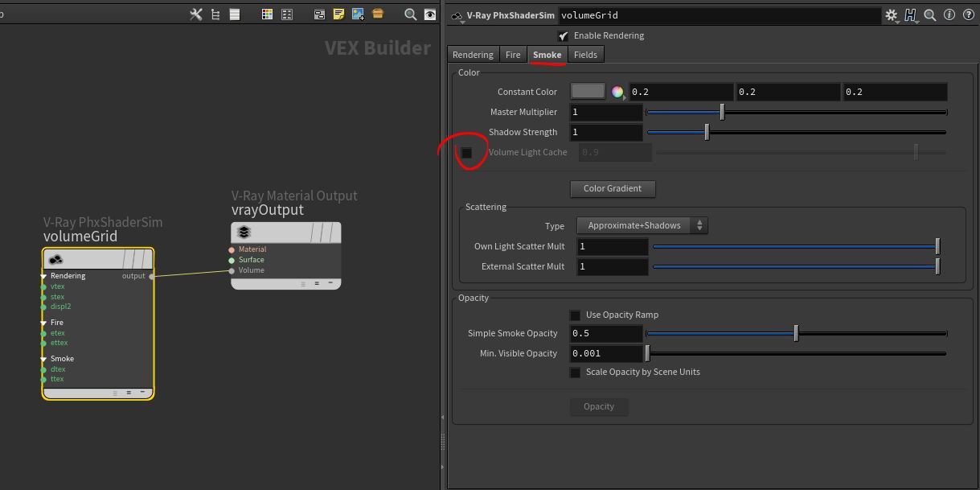Image resolution: width=980 pixels, height=490 pixels.
Task: Click the output connector dot on volumeGrid
Action: (152, 276)
